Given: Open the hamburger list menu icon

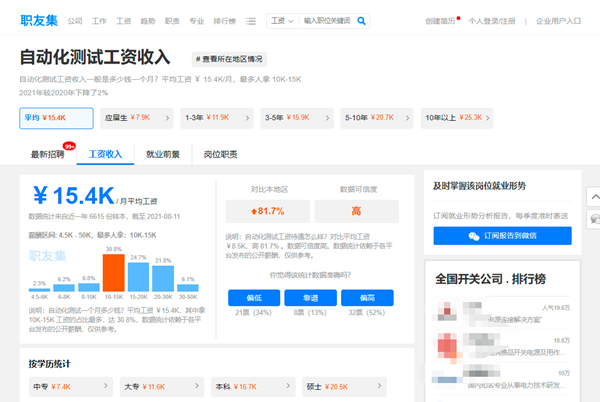Looking at the screenshot, I should pyautogui.click(x=251, y=21).
